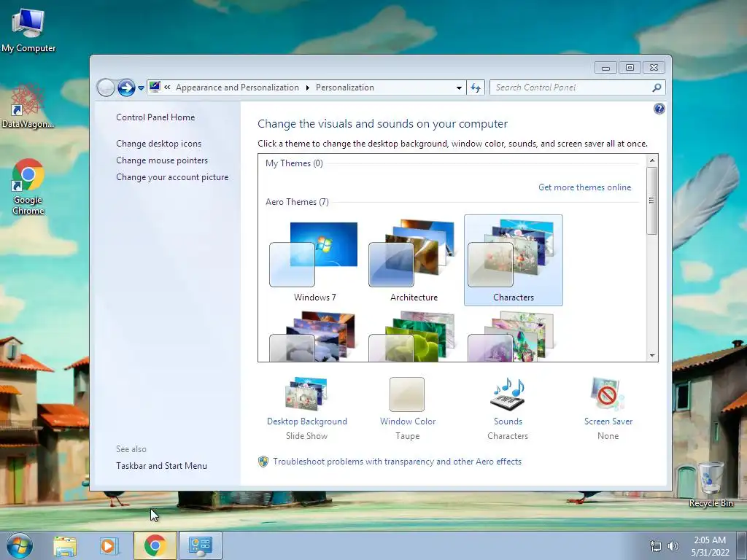Go to Control Panel Home
The height and width of the screenshot is (560, 747).
tap(155, 117)
